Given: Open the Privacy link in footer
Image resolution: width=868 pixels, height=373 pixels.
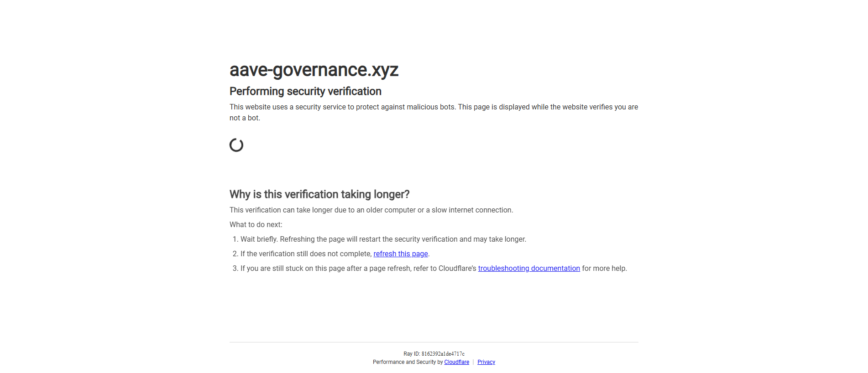Looking at the screenshot, I should (x=486, y=362).
